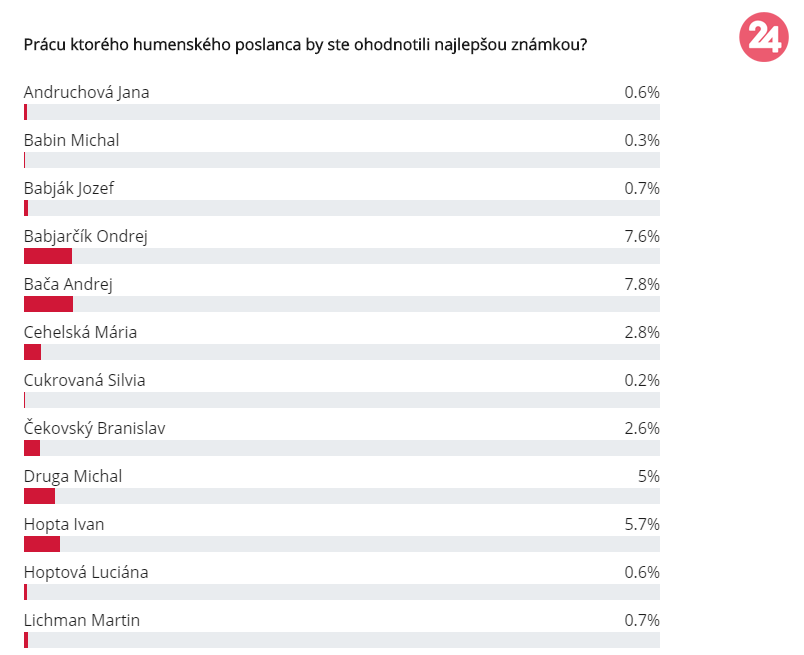
Task: Click the Druga Michal red bar
Action: (39, 496)
